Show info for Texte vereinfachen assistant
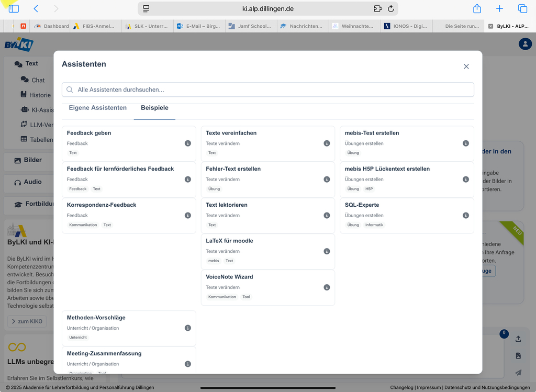Screen dimensions: 536x392 point(327,143)
